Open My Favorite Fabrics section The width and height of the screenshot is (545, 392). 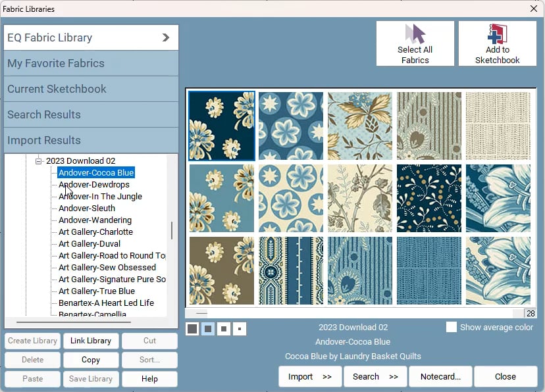91,63
